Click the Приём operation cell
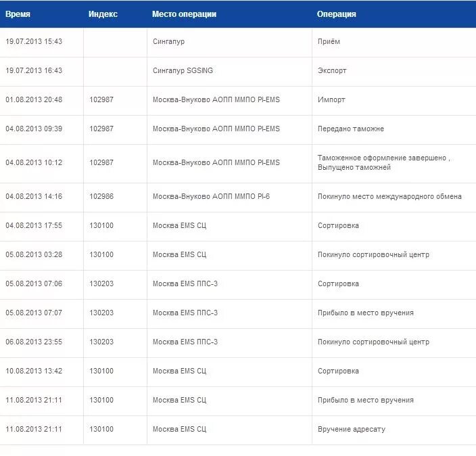This screenshot has height=456, width=476. tap(329, 42)
